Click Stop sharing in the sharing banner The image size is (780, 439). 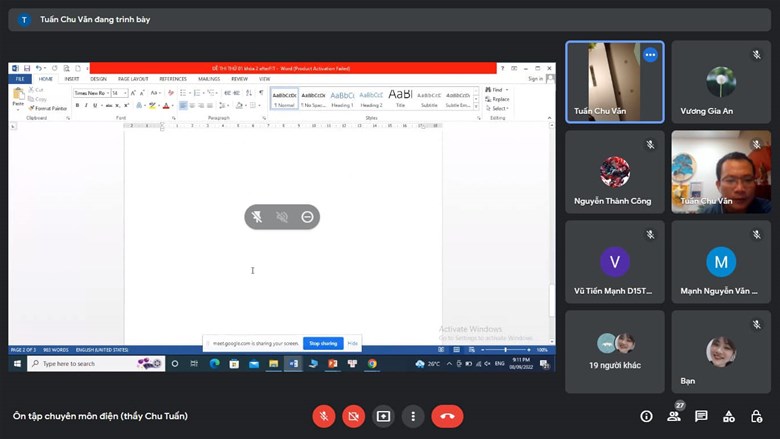(322, 343)
